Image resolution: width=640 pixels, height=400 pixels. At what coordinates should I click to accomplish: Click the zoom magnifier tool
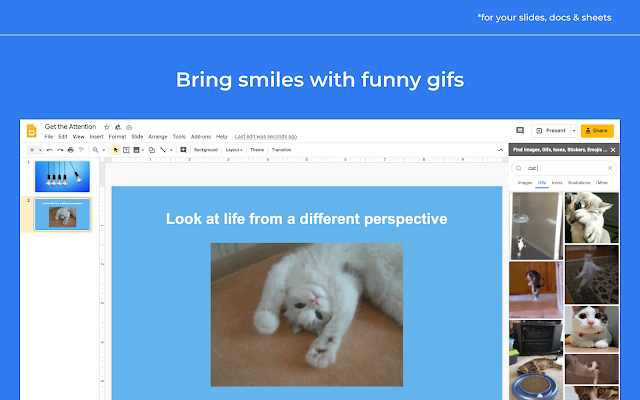tap(96, 150)
